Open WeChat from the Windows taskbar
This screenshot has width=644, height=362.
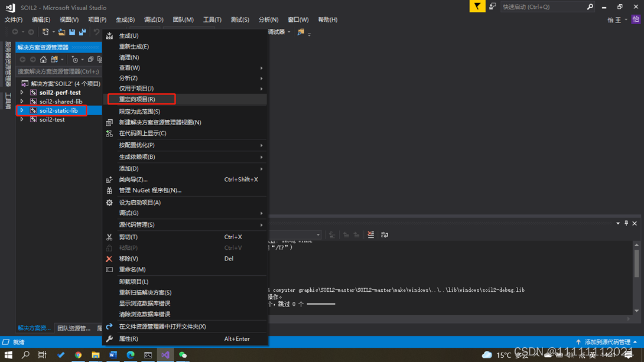(x=183, y=355)
